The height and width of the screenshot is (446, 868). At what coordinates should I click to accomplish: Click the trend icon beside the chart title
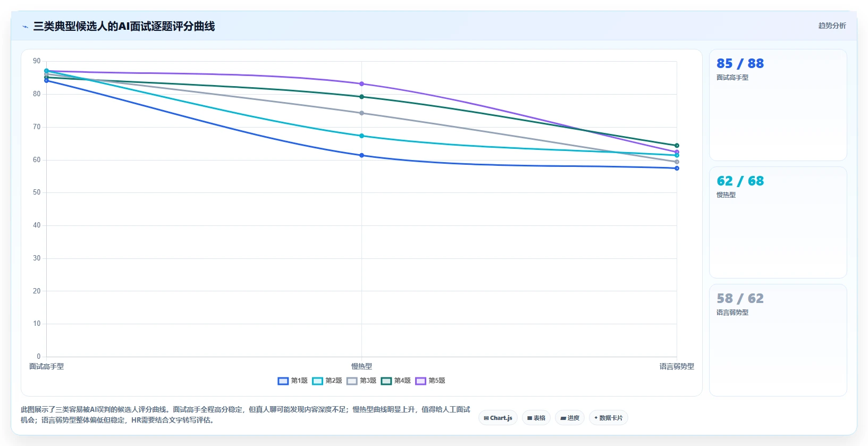point(25,27)
